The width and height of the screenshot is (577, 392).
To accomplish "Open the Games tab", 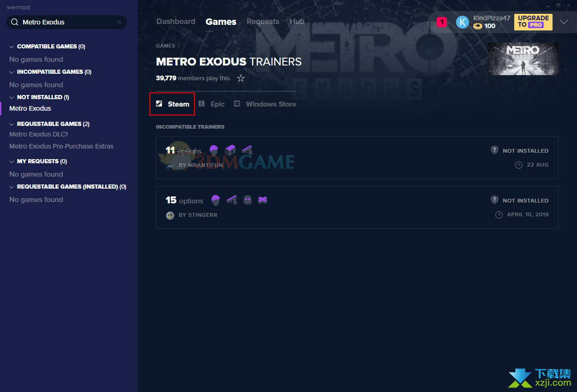I will (x=221, y=22).
